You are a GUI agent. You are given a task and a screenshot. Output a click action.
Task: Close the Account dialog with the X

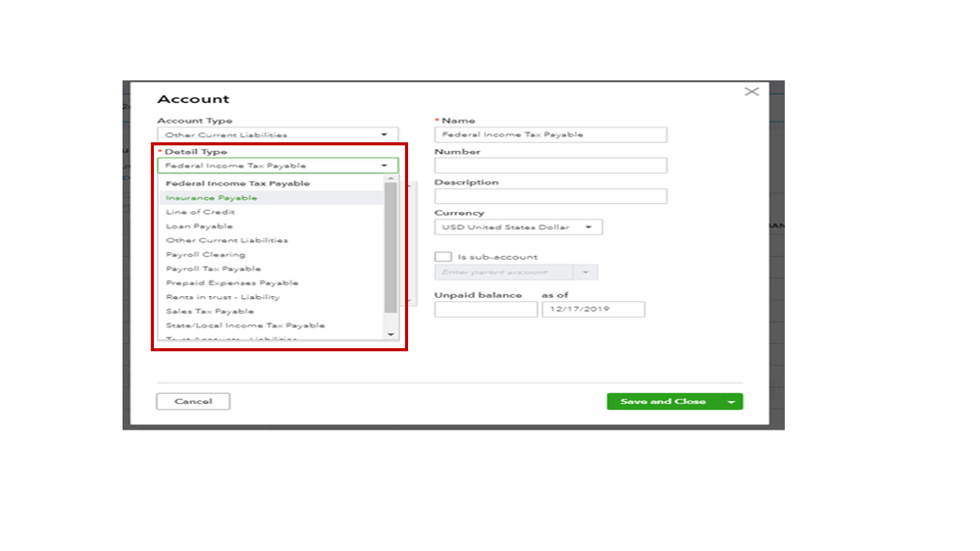click(x=751, y=92)
